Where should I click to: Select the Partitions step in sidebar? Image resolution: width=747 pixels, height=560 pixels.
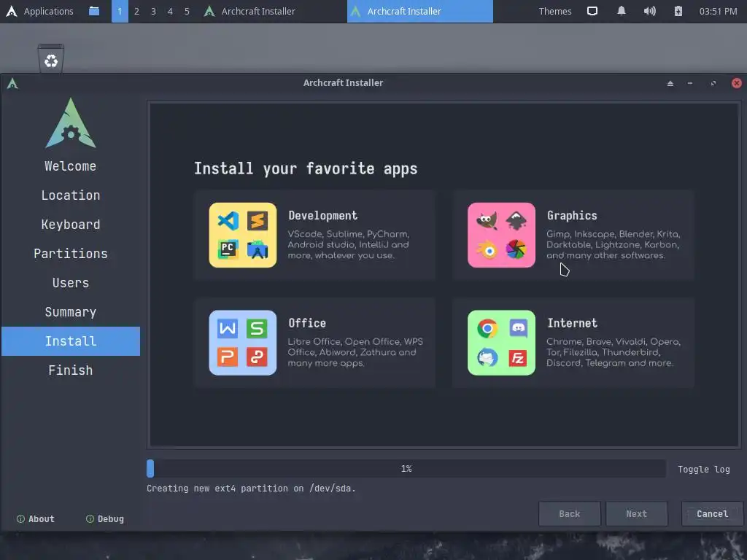[71, 253]
